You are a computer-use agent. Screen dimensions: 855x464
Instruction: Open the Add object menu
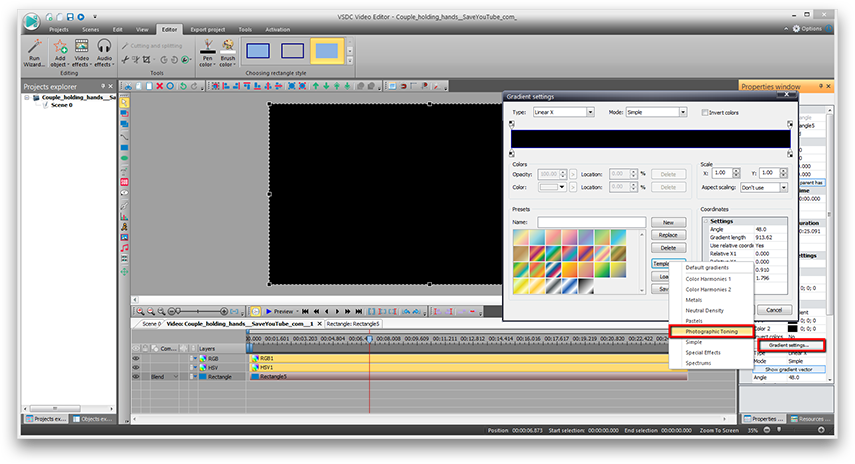pos(59,53)
